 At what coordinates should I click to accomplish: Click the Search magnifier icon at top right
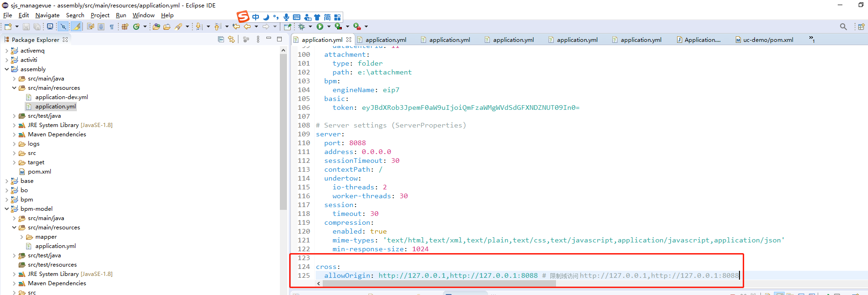[843, 27]
